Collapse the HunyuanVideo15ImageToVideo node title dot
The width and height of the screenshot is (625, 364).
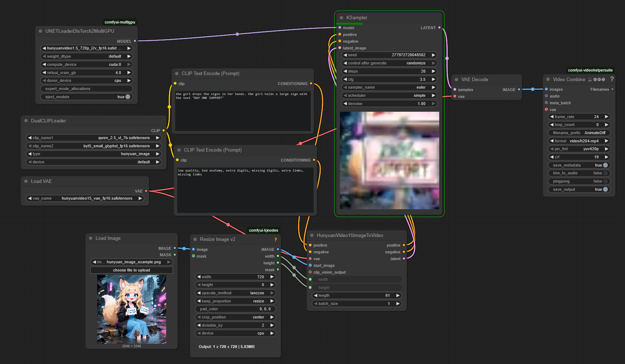tap(312, 235)
